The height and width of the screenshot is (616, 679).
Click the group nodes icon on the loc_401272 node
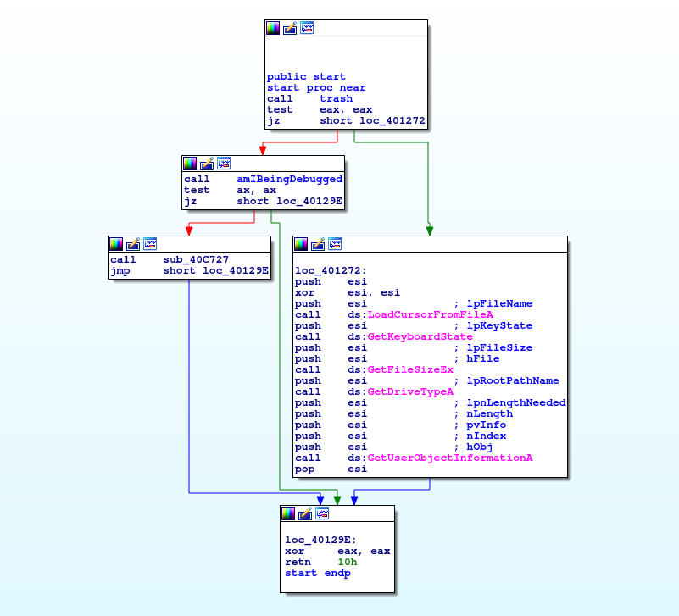point(334,244)
